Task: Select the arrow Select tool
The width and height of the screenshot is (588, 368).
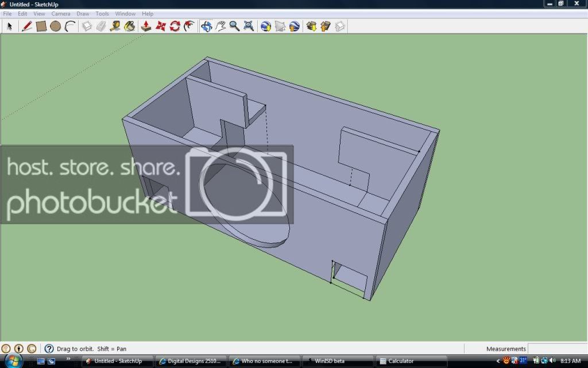Action: coord(10,26)
